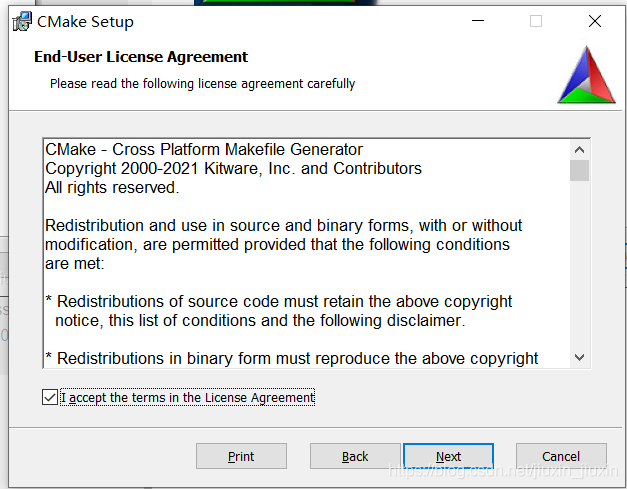Click 'Redistributions in binary form must reproduce' line
This screenshot has width=627, height=489.
click(292, 359)
